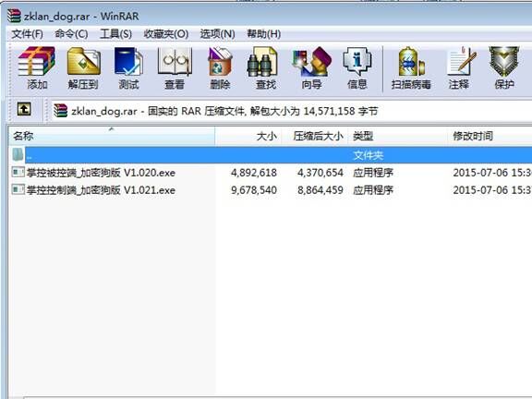Image resolution: width=532 pixels, height=399 pixels.
Task: Click the 文件夹 type in highlighted row
Action: click(369, 155)
